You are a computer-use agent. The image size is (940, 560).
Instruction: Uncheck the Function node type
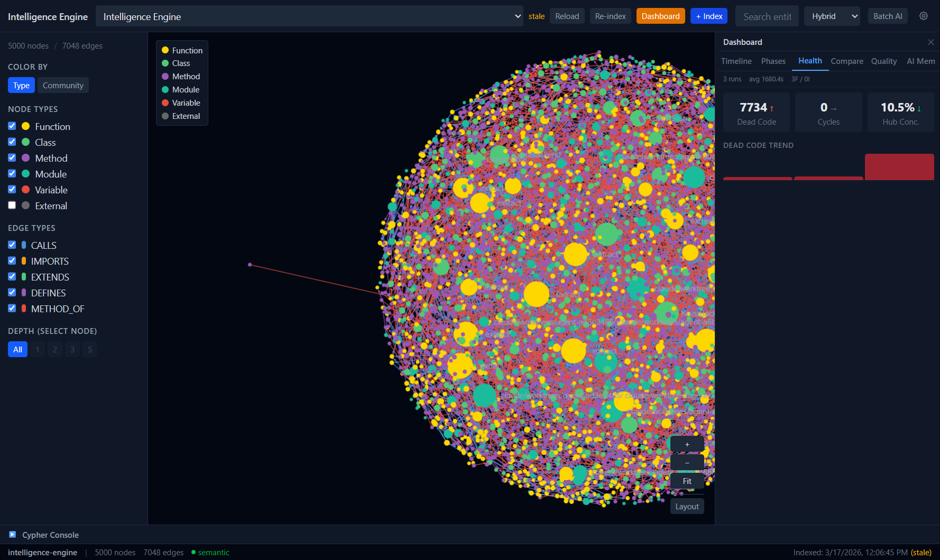click(x=12, y=126)
